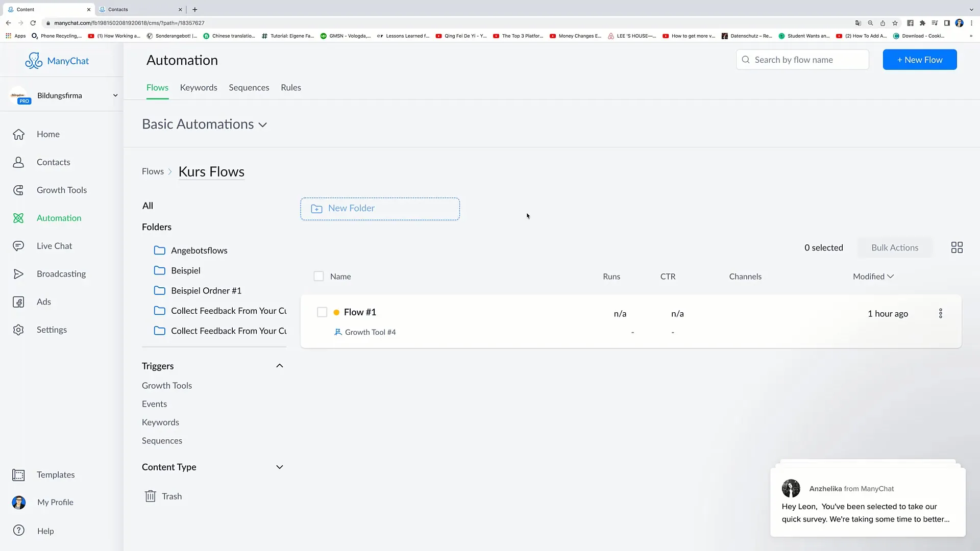Open Broadcasting sidebar icon

coord(18,274)
